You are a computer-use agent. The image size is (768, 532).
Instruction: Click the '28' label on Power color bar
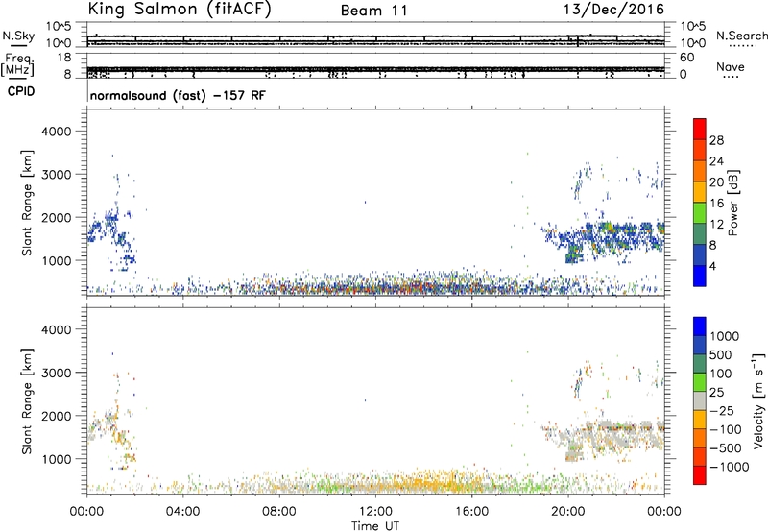pos(716,140)
